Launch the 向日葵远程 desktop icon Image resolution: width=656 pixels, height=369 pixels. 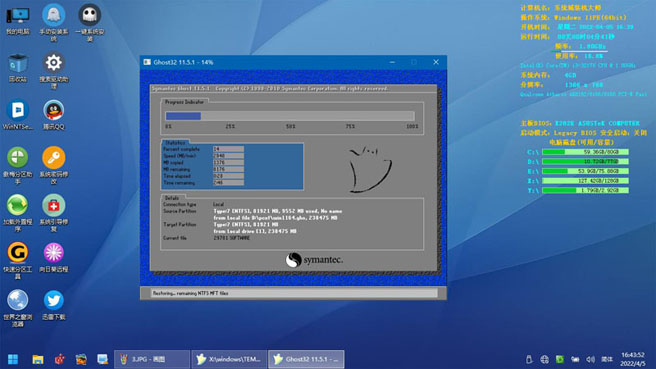(54, 257)
